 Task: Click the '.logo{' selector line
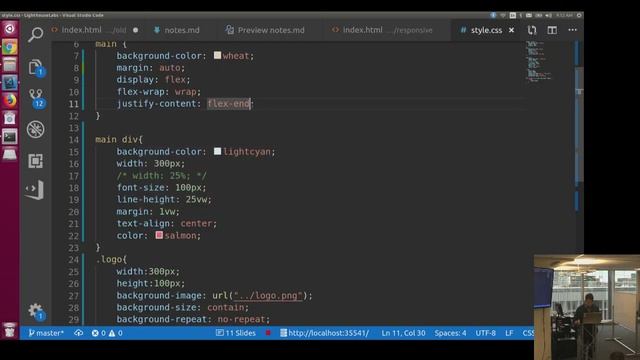coord(111,260)
